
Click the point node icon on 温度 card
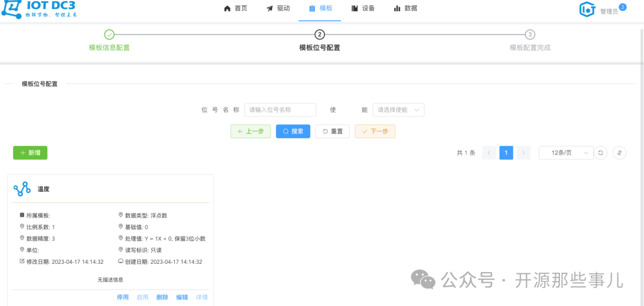point(22,189)
